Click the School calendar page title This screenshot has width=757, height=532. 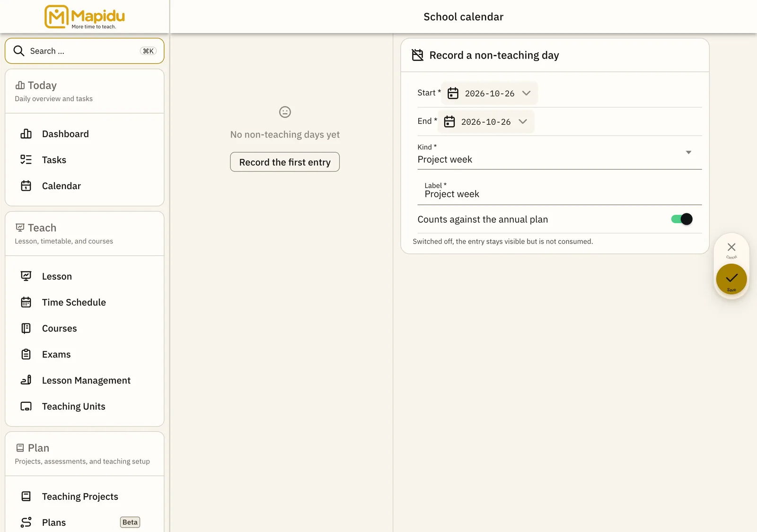pos(463,17)
